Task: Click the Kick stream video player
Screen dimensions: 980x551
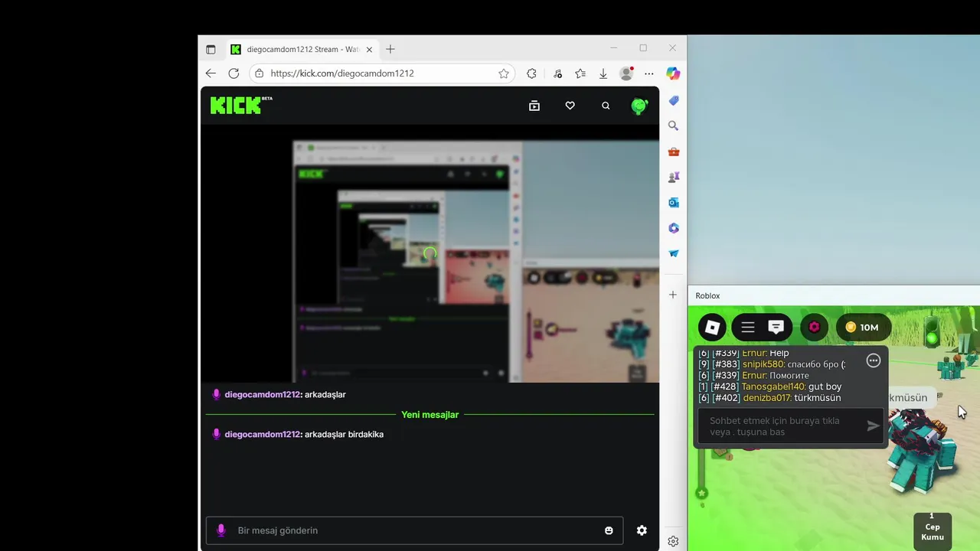Action: (430, 253)
